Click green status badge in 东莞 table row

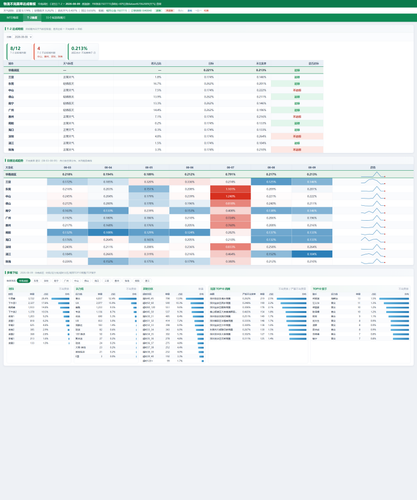(x=297, y=84)
